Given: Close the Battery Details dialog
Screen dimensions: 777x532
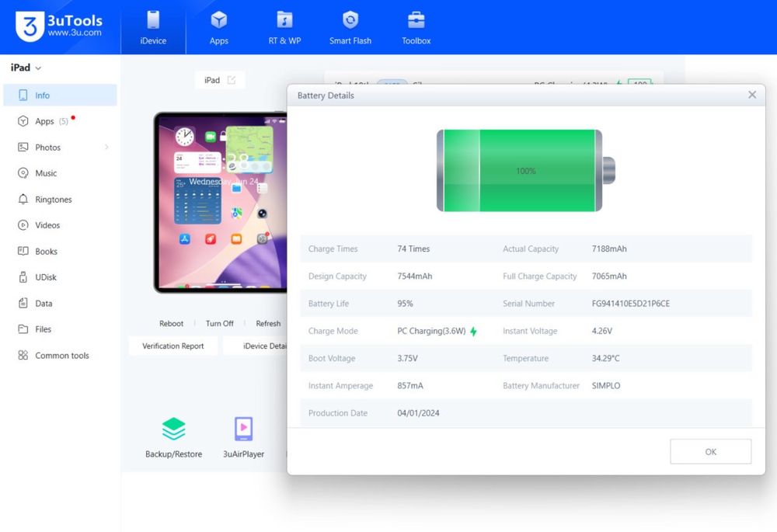Looking at the screenshot, I should point(751,95).
